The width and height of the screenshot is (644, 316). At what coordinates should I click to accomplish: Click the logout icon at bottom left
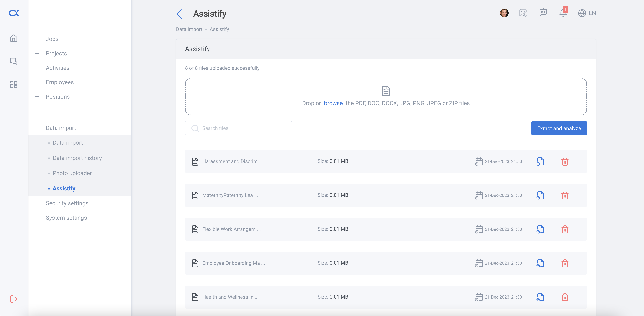coord(14,299)
